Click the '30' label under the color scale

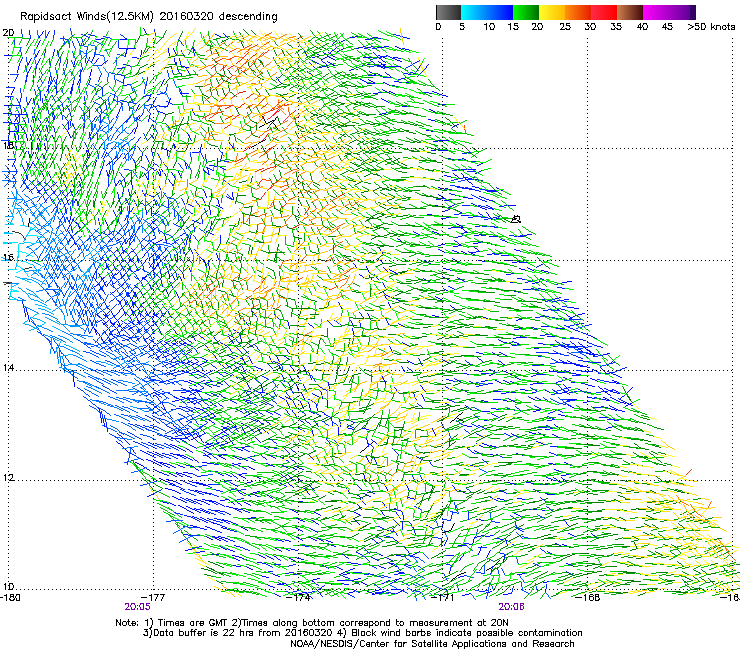click(590, 27)
